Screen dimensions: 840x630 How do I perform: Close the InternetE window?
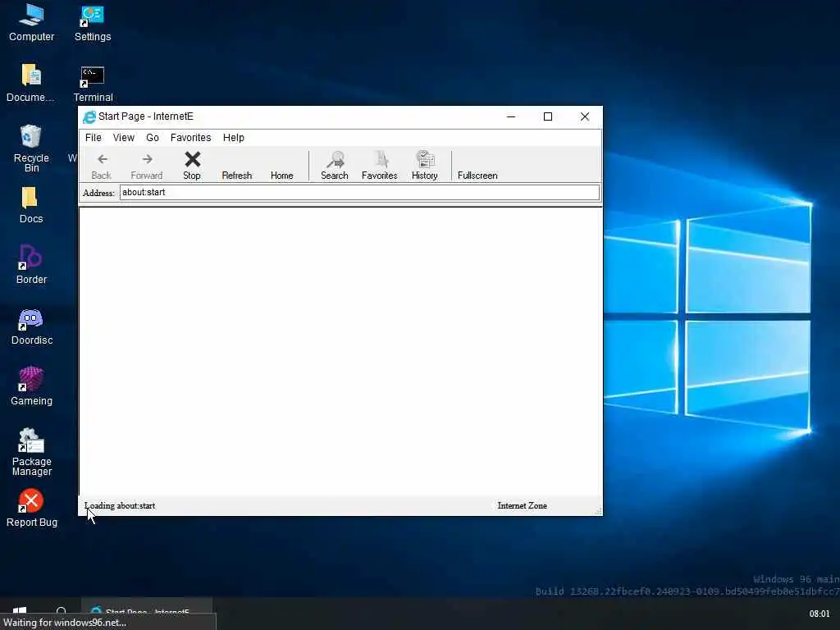(x=585, y=116)
